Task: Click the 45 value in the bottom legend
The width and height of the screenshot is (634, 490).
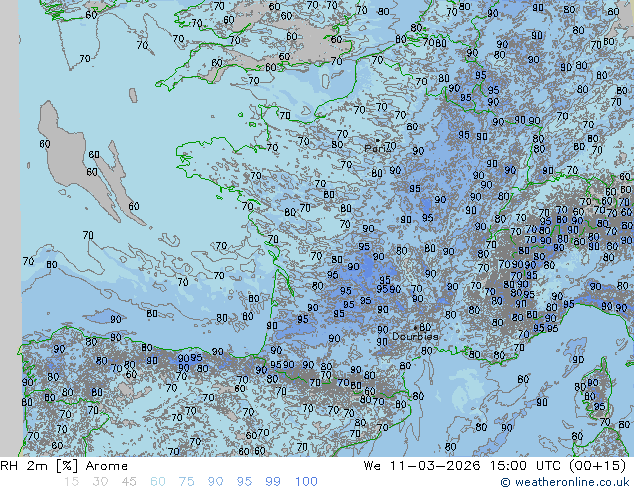Action: point(129,482)
